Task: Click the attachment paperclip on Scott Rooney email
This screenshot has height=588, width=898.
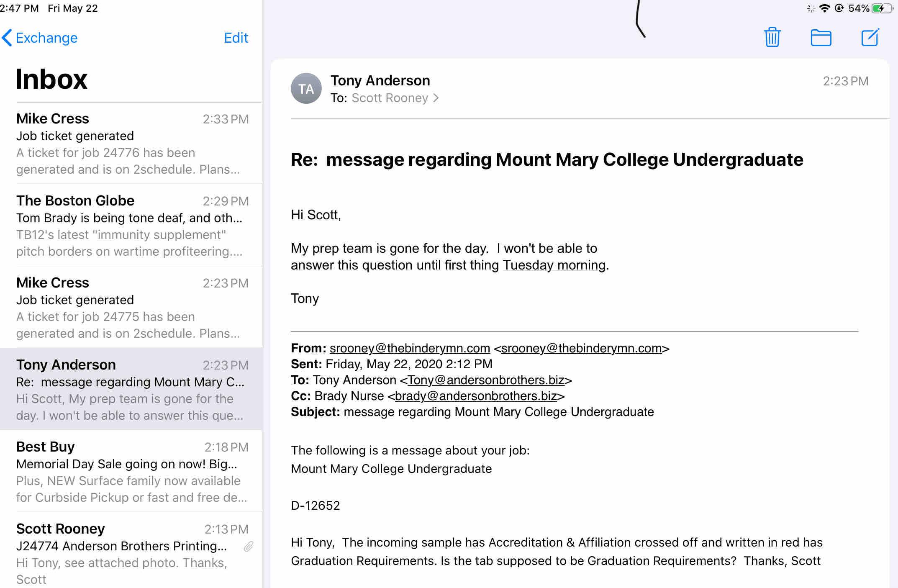Action: tap(249, 547)
